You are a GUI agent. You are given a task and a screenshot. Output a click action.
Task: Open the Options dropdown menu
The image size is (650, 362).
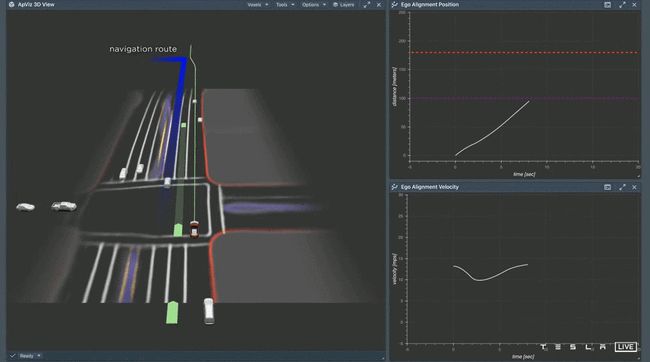[x=314, y=5]
